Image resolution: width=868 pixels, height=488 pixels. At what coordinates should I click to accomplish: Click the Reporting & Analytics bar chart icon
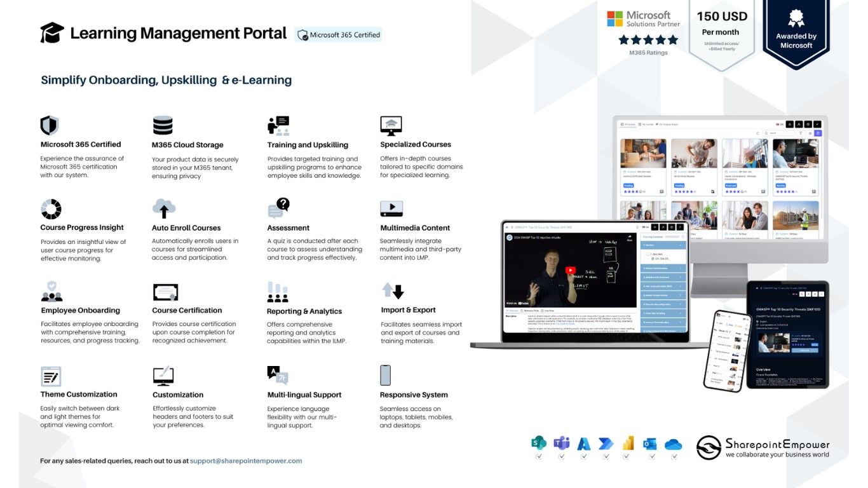pyautogui.click(x=278, y=292)
